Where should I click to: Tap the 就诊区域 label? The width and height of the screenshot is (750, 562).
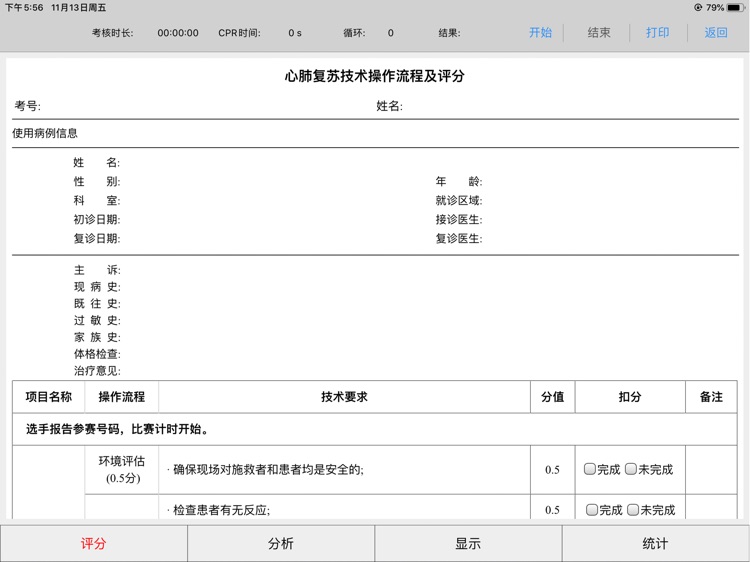click(458, 200)
